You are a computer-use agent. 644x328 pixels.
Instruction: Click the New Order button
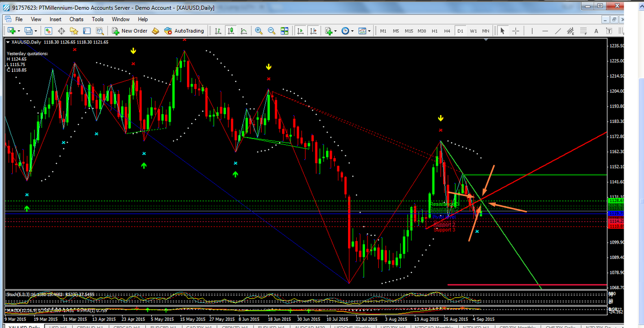(x=130, y=31)
